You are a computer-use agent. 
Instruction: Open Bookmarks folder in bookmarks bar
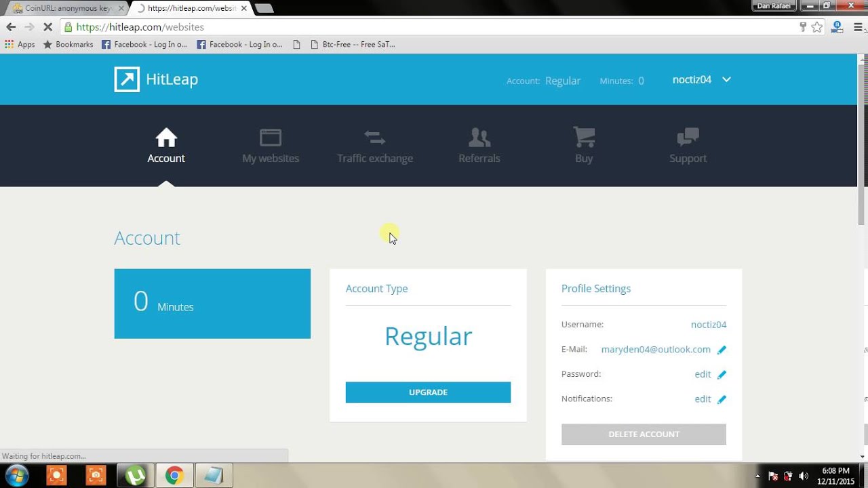(x=68, y=44)
